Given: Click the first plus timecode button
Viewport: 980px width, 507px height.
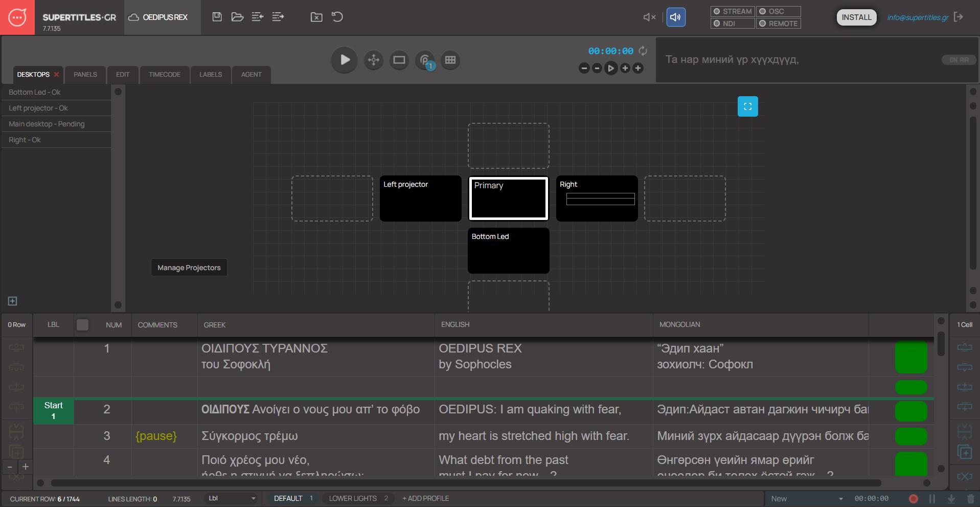Looking at the screenshot, I should pos(625,68).
